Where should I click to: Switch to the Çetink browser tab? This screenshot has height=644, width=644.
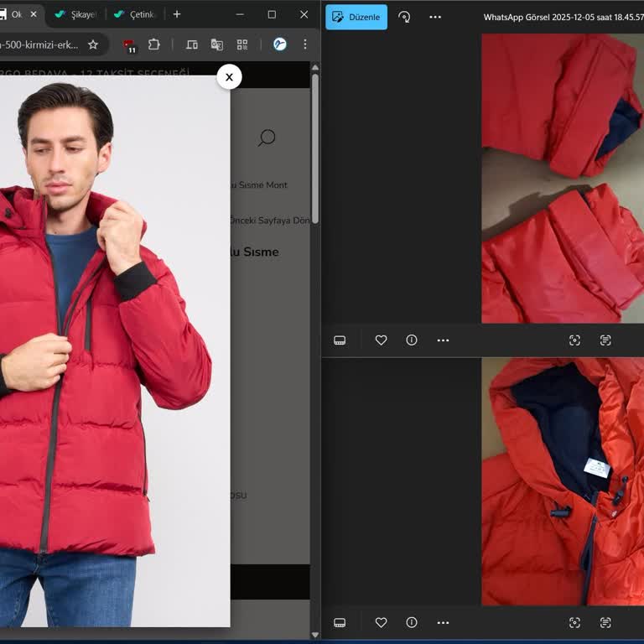[x=136, y=14]
